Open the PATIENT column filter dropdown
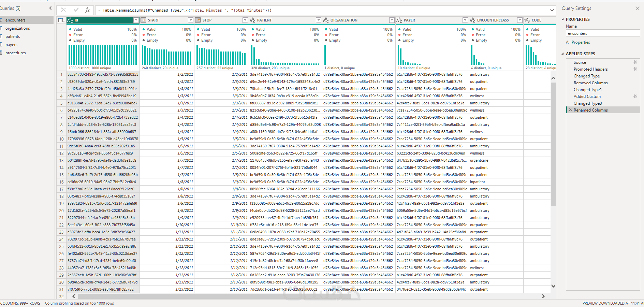 pyautogui.click(x=318, y=20)
